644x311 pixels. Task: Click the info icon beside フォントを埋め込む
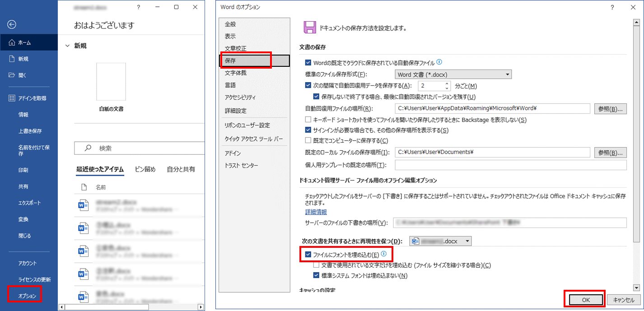pos(384,254)
